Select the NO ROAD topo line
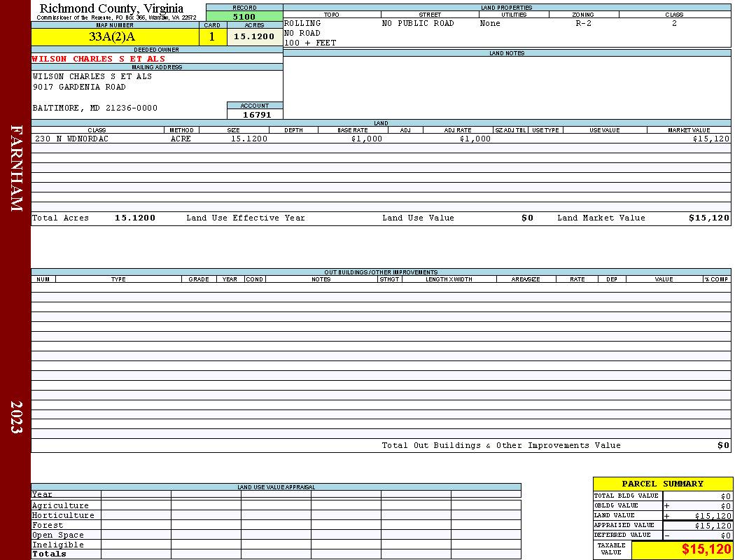This screenshot has height=560, width=735. coord(302,34)
